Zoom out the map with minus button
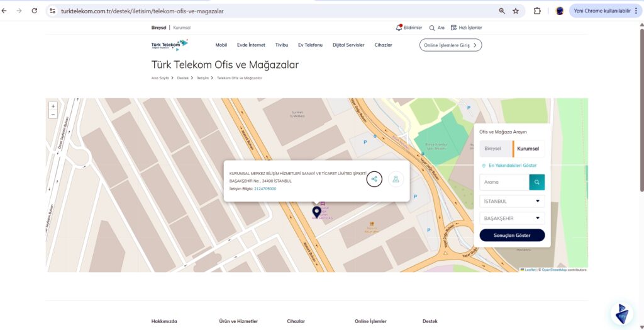The image size is (644, 330). pyautogui.click(x=53, y=115)
